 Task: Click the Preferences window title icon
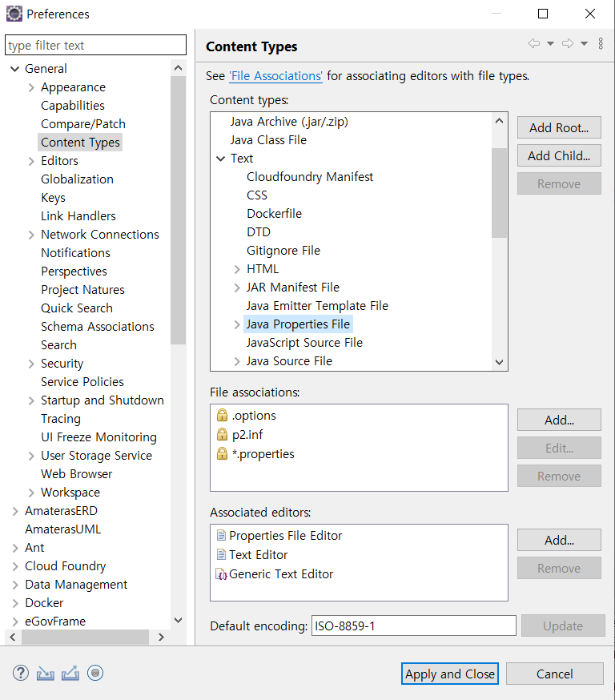(x=14, y=14)
